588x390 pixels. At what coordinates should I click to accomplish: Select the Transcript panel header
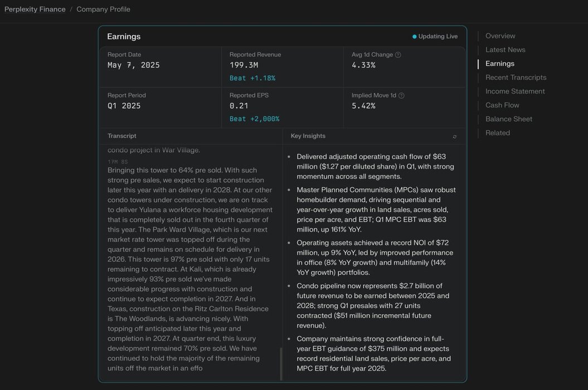tap(122, 136)
